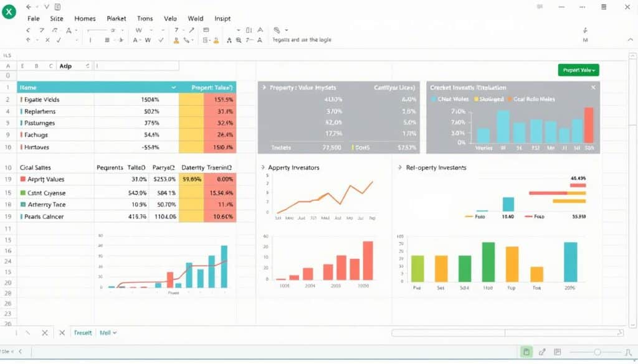Switch to the Treselt sheet tab
Viewport: 638px width, 364px height.
(x=83, y=333)
